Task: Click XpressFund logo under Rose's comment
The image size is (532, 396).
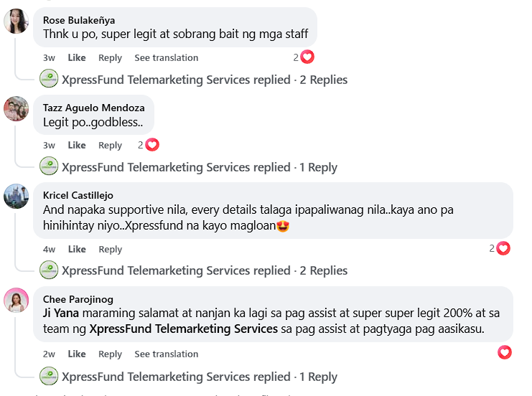Action: (x=49, y=80)
